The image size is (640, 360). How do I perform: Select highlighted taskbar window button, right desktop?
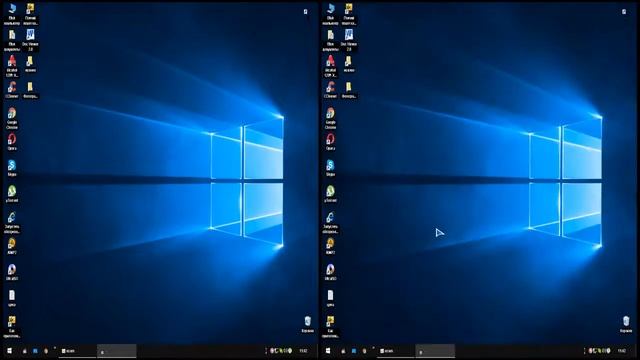(435, 351)
